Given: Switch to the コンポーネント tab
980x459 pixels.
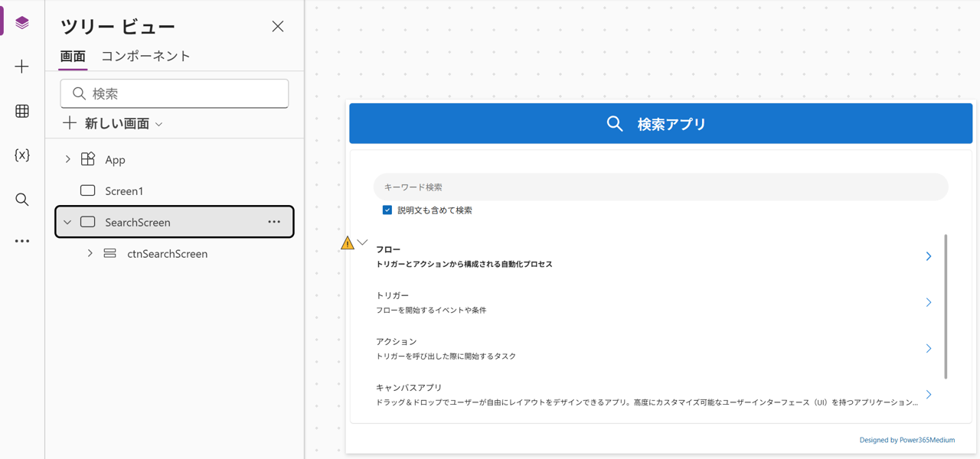Looking at the screenshot, I should [145, 57].
